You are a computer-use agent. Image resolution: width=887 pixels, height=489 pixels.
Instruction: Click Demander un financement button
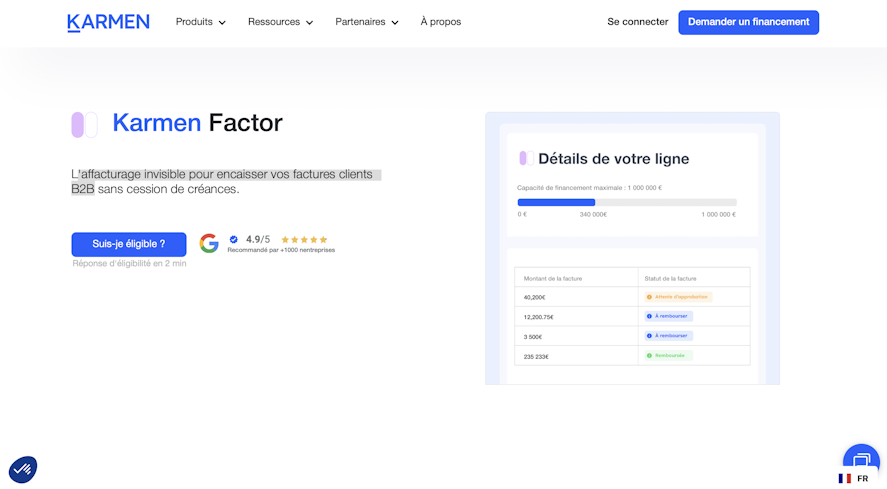click(748, 22)
